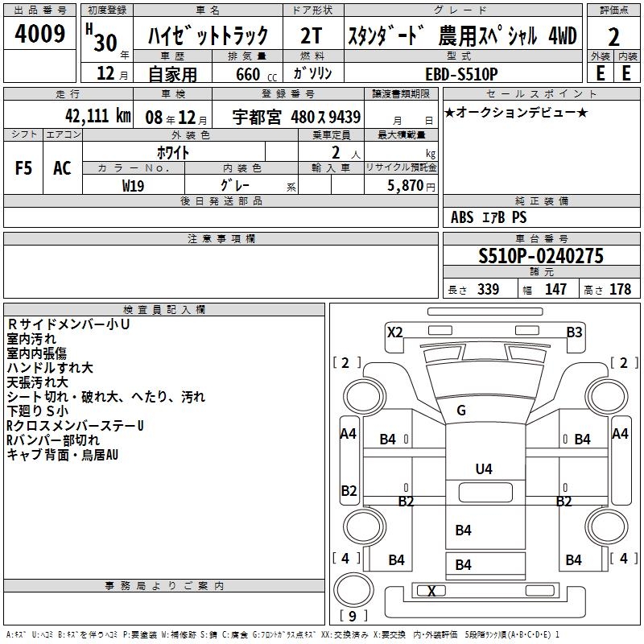
Task: Click the ホワイト exterior color field
Action: pyautogui.click(x=174, y=151)
